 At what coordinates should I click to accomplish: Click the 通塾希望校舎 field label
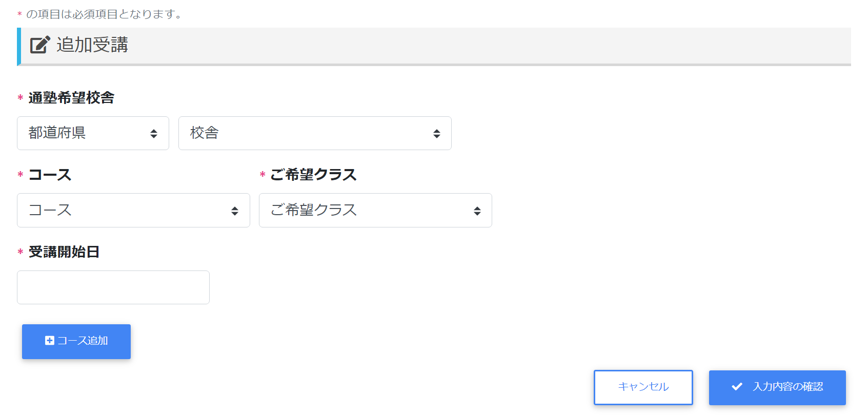(x=71, y=98)
